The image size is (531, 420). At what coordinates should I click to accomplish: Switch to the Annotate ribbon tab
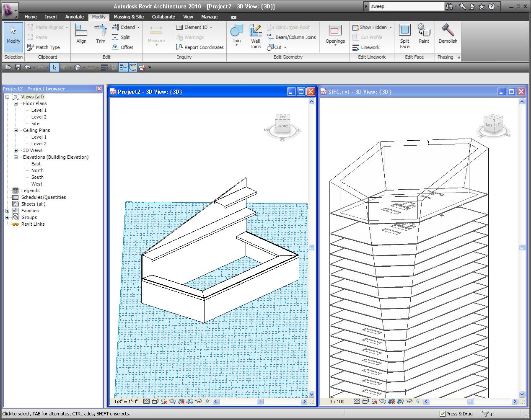pyautogui.click(x=74, y=17)
